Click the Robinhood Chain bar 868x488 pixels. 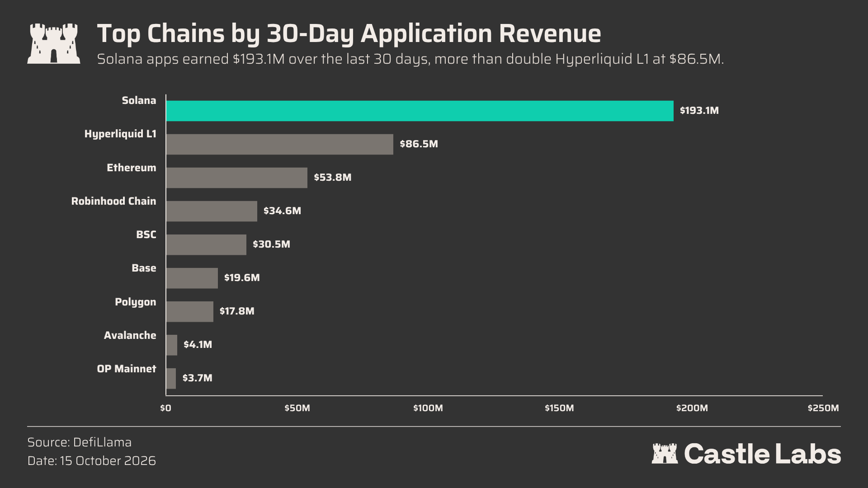point(212,211)
